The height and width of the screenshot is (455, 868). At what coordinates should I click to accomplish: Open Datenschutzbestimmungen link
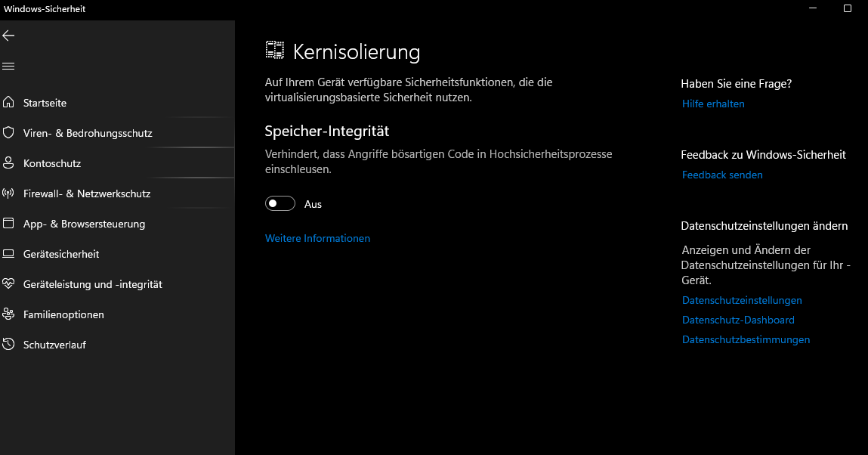(x=746, y=339)
